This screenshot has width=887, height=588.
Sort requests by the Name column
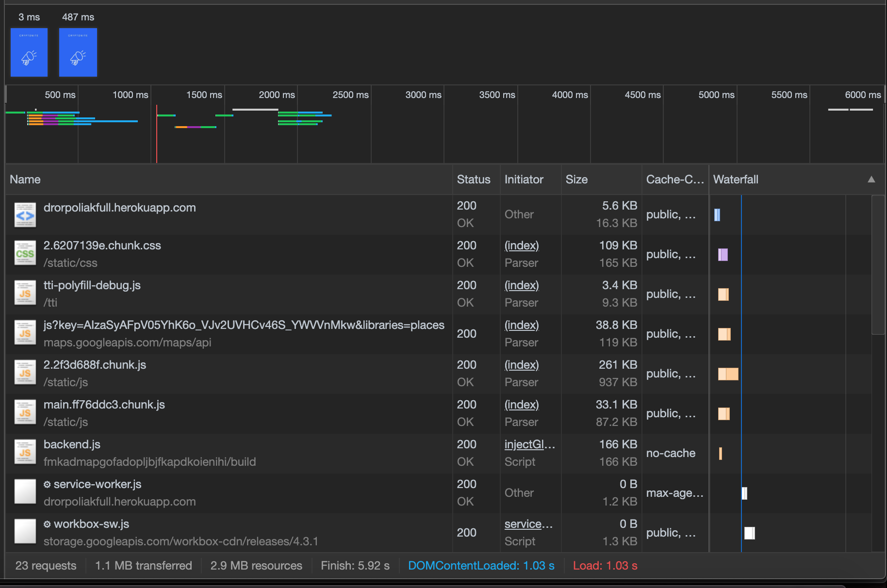tap(229, 180)
